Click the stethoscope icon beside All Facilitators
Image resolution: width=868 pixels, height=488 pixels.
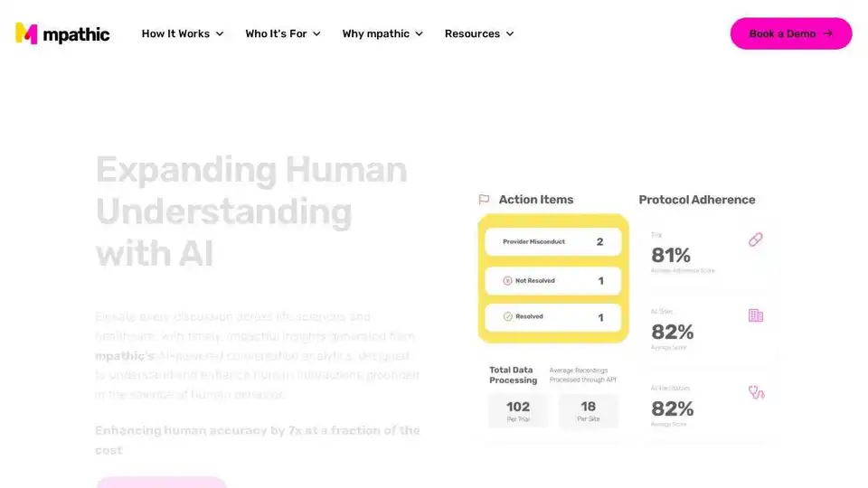756,392
